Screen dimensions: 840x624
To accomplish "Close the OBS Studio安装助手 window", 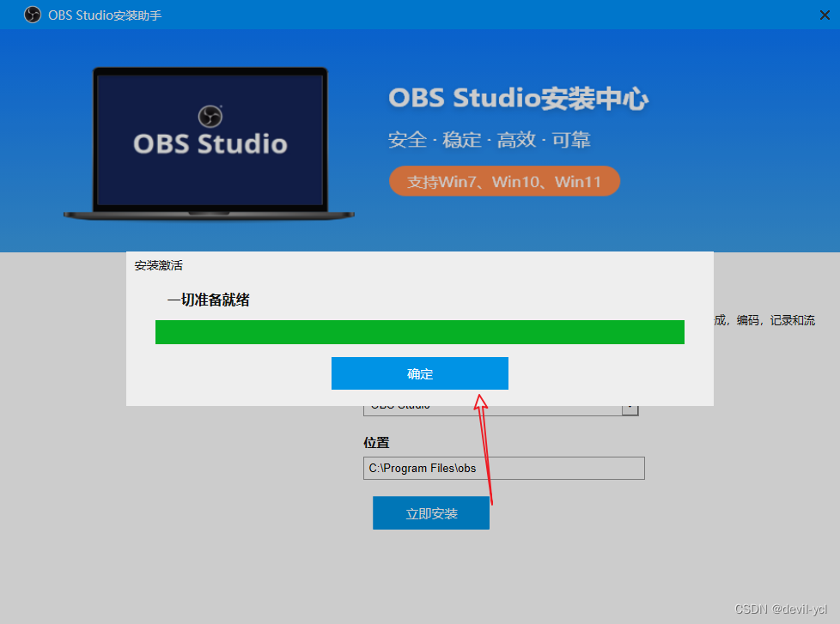I will point(825,15).
